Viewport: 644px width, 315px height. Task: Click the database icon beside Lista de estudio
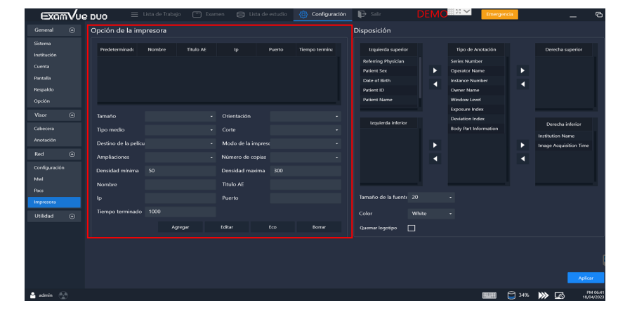pos(241,14)
